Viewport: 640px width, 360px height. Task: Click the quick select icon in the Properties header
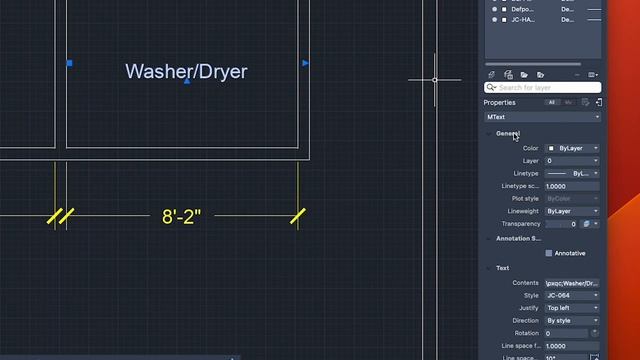click(585, 102)
